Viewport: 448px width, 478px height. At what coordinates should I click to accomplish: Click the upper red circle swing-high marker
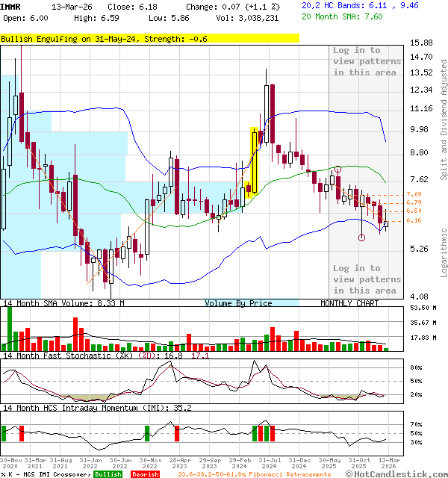pos(338,170)
